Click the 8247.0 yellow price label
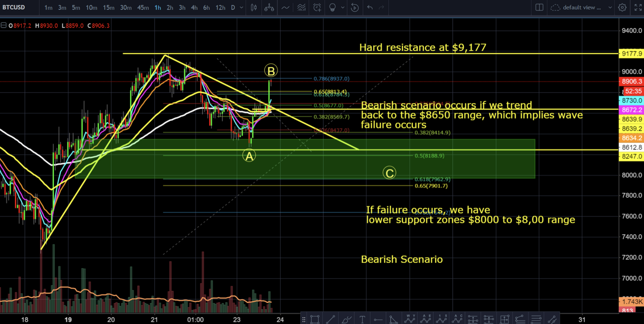Screen dimensions: 644x324 [632, 157]
